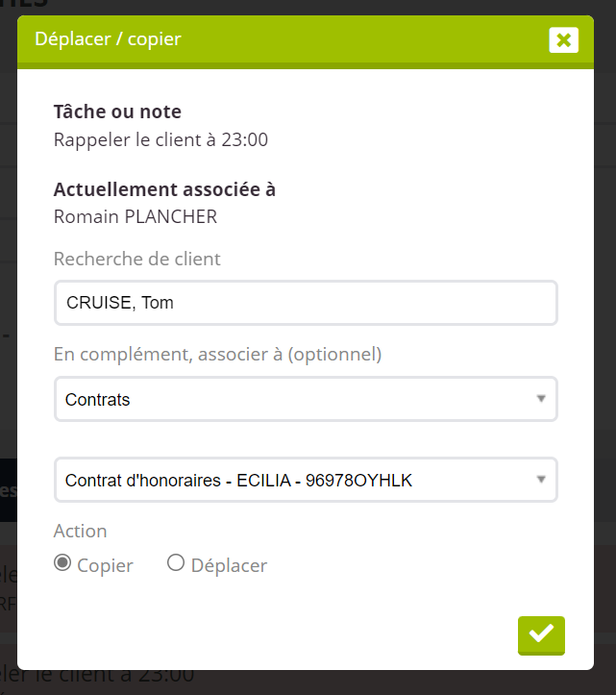Click the En complément, associer à label
616x695 pixels.
217,355
